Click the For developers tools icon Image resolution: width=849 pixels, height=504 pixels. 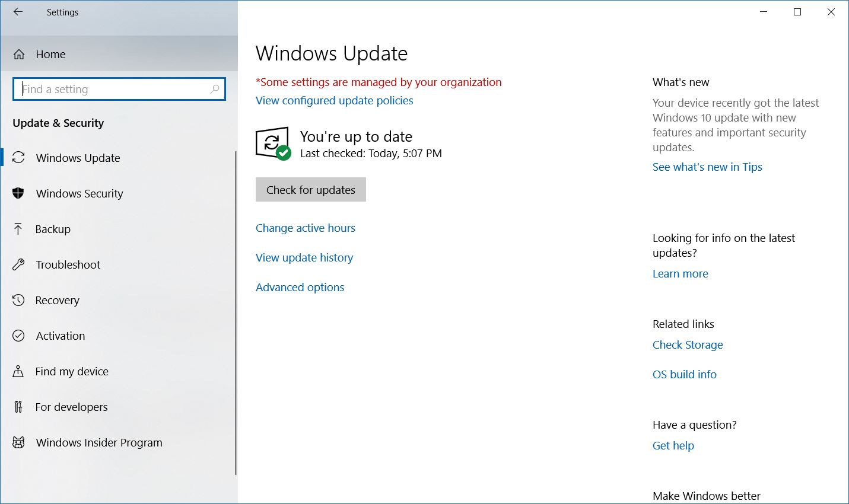click(x=18, y=407)
